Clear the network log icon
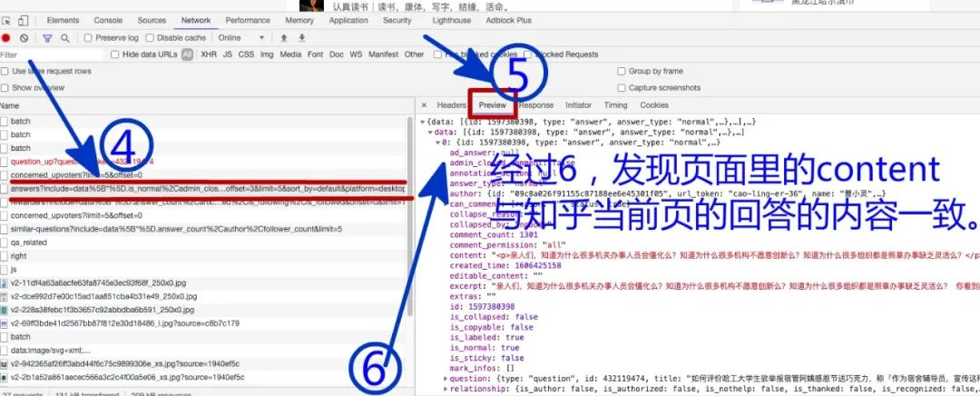The image size is (980, 396). tap(24, 38)
